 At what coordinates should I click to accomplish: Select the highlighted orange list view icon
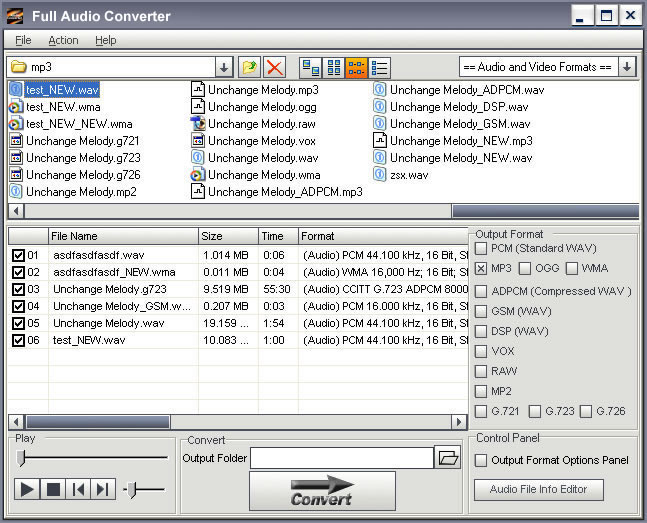point(356,67)
